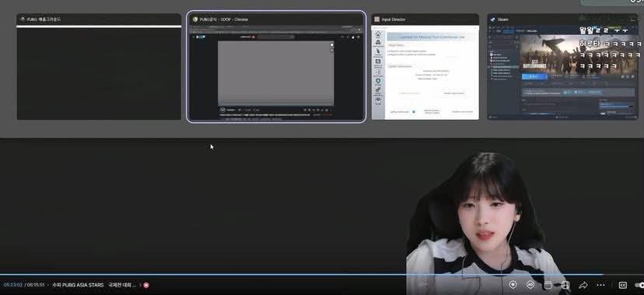Click the Steam title icon in Steam thumbnail
This screenshot has height=295, width=644.
click(493, 19)
